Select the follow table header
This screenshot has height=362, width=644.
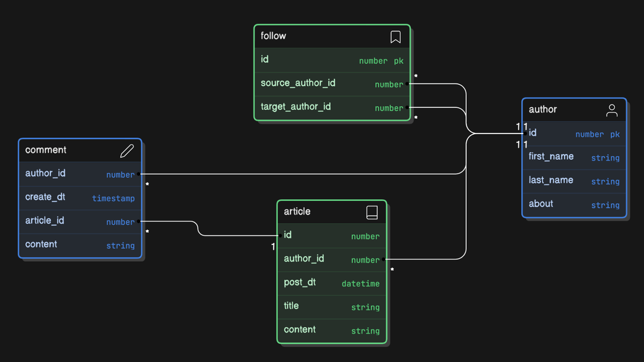(x=316, y=36)
